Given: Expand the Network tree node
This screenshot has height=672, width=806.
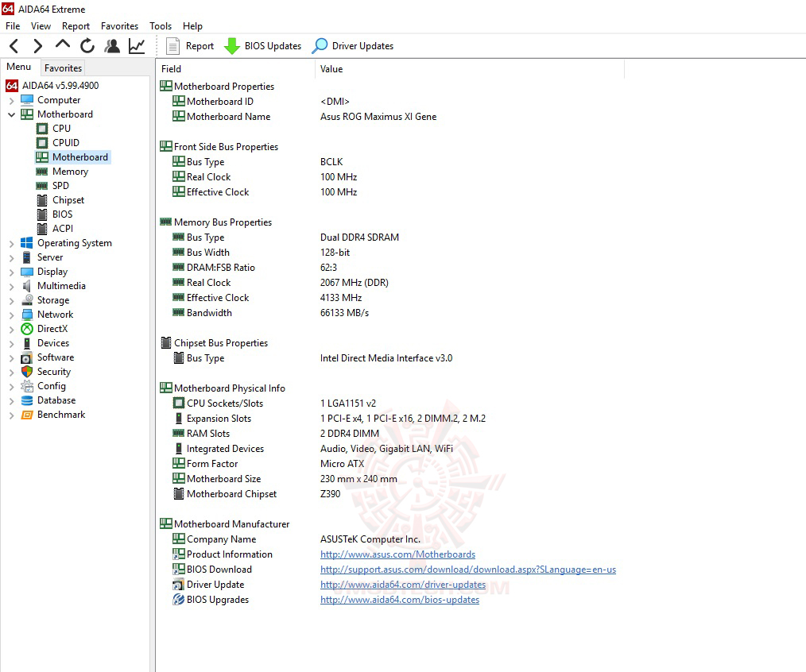Looking at the screenshot, I should pyautogui.click(x=11, y=315).
